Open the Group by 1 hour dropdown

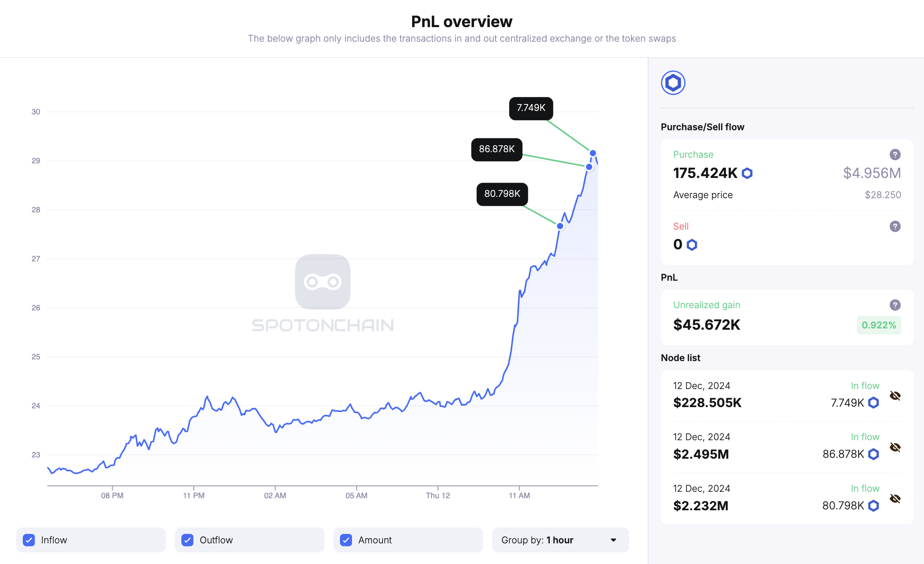(560, 539)
